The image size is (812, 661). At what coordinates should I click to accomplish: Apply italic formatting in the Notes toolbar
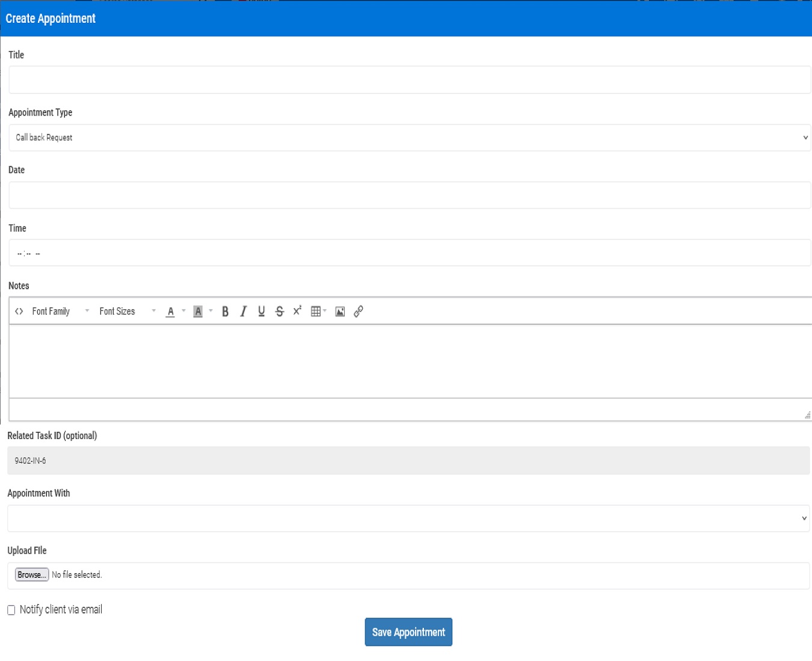(x=243, y=311)
